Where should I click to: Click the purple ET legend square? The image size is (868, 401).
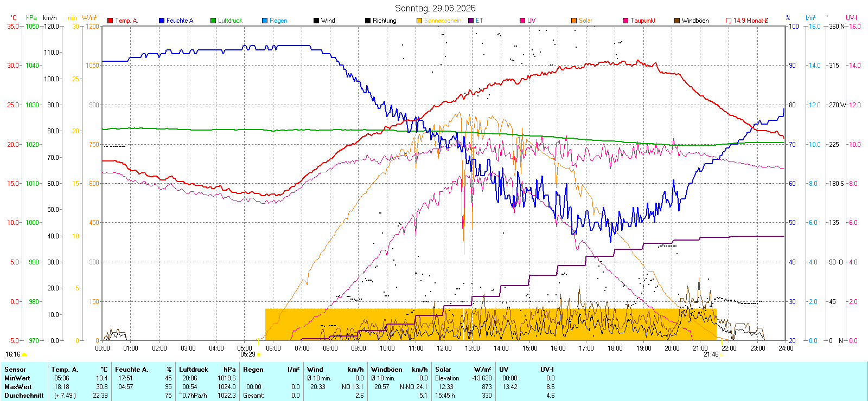tap(471, 21)
